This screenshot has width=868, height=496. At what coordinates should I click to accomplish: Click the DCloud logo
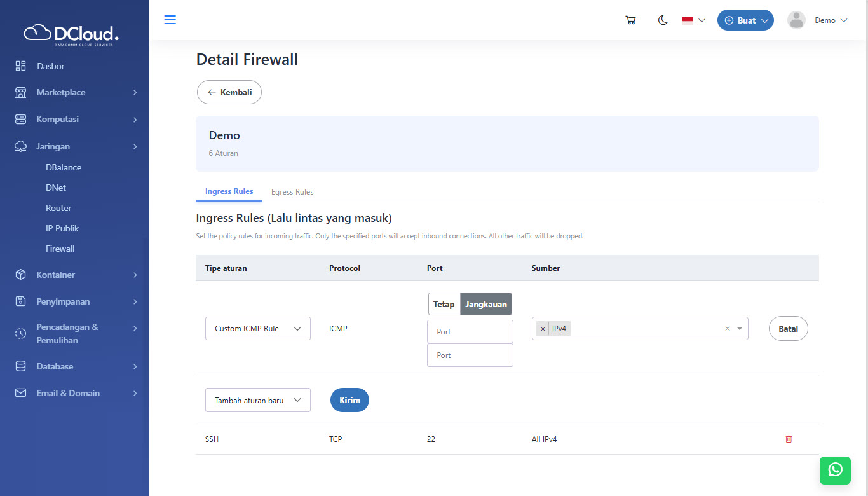click(71, 34)
